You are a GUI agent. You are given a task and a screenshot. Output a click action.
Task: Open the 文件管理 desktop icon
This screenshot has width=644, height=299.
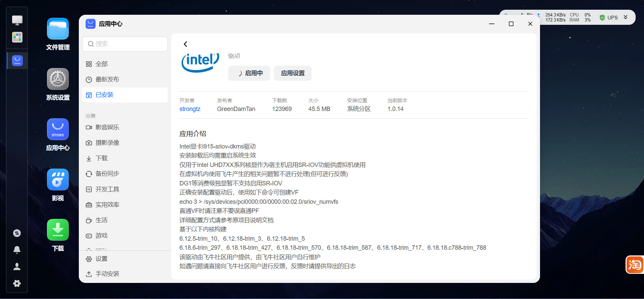coord(58,29)
